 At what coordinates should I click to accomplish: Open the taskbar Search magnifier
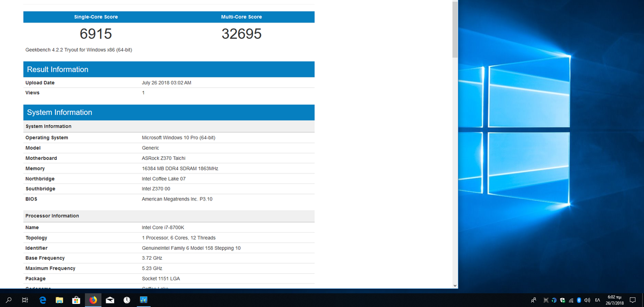tap(9, 300)
